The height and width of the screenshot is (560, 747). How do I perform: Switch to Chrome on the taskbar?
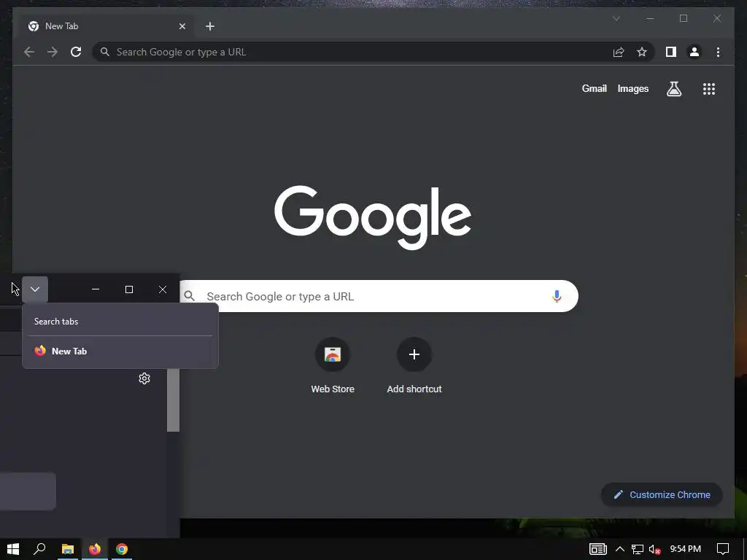[x=122, y=549]
